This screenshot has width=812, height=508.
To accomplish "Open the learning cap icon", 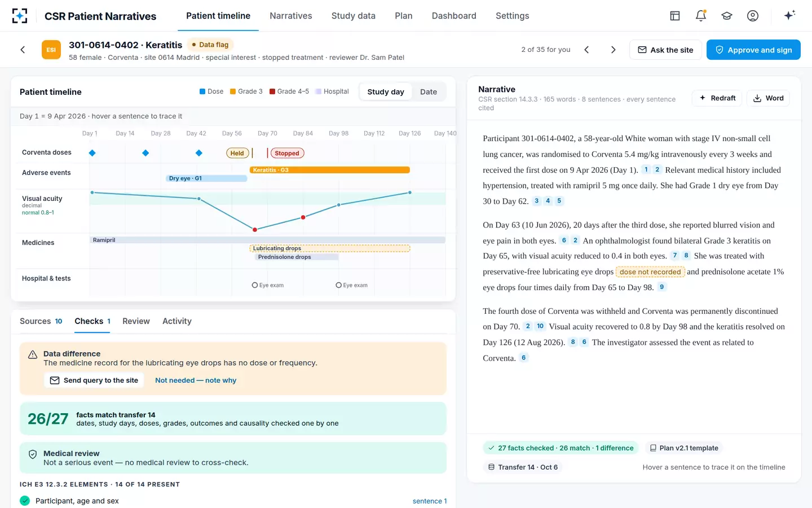I will (727, 16).
